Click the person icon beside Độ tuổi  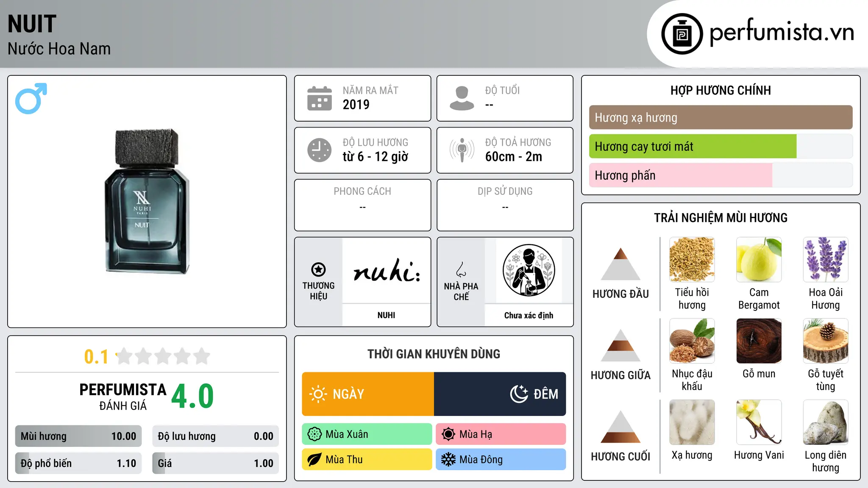(462, 98)
